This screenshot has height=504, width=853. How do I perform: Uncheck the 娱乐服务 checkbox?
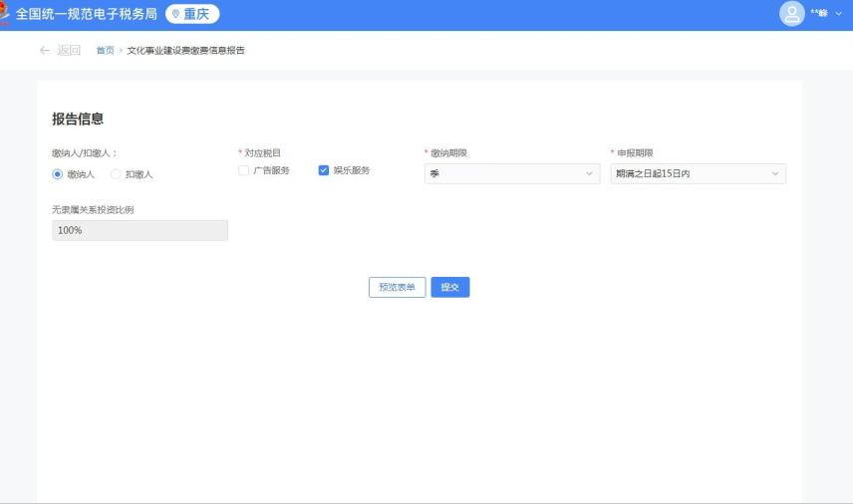pos(324,170)
